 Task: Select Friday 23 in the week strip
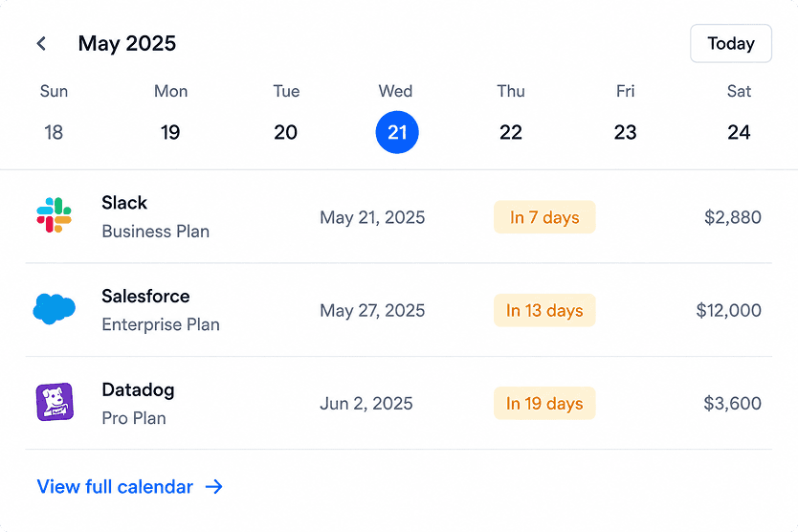point(626,132)
